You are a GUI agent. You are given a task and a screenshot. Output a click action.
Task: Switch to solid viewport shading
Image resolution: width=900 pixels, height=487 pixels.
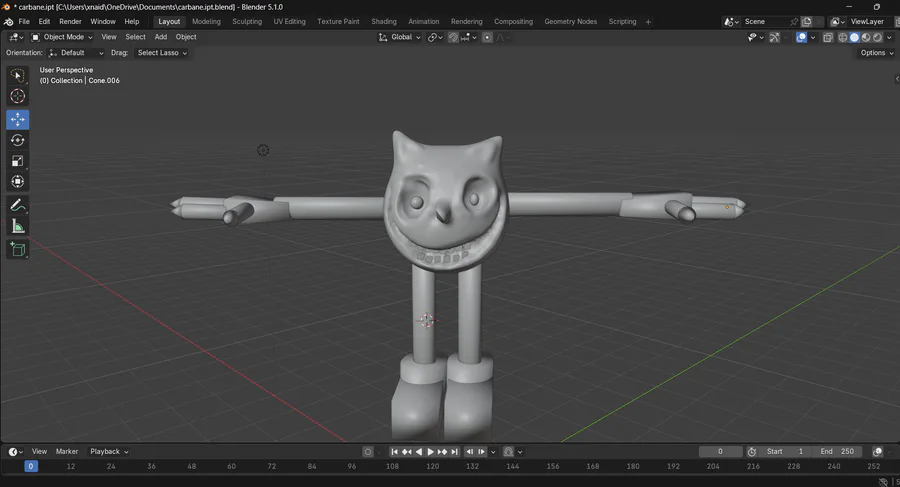pos(854,37)
